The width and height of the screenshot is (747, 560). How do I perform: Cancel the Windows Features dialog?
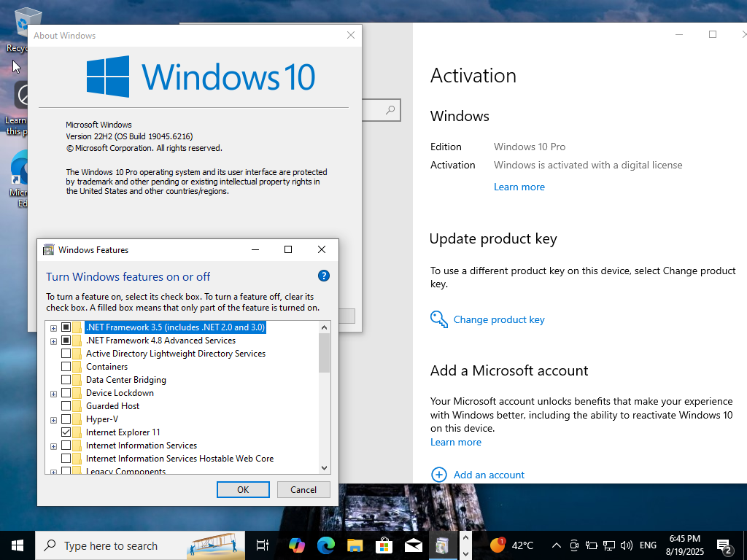(303, 489)
